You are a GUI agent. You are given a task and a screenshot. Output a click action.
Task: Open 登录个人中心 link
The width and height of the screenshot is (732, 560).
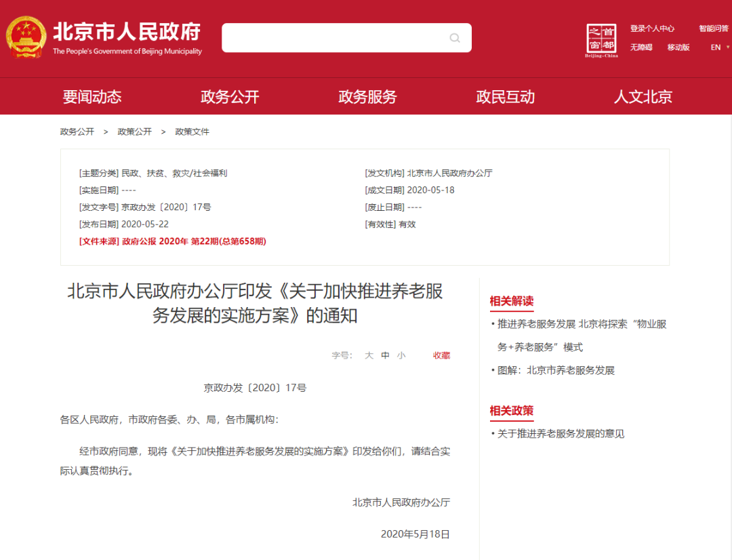click(x=652, y=28)
